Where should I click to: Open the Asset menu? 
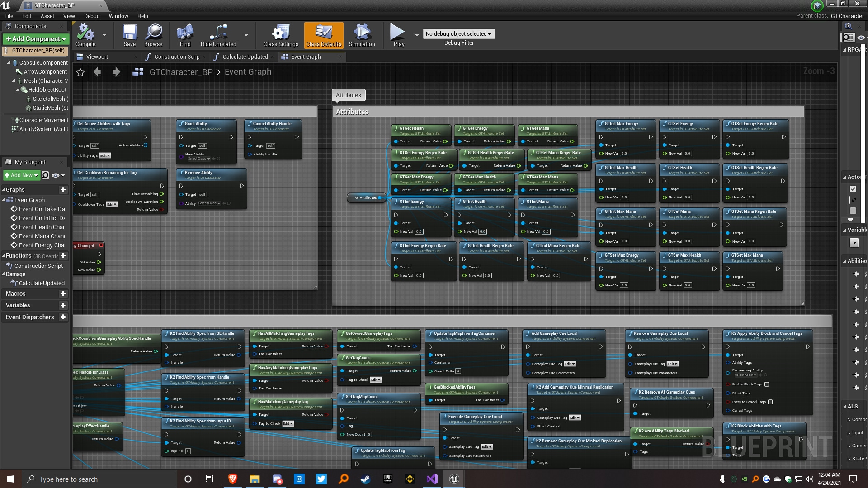coord(47,16)
